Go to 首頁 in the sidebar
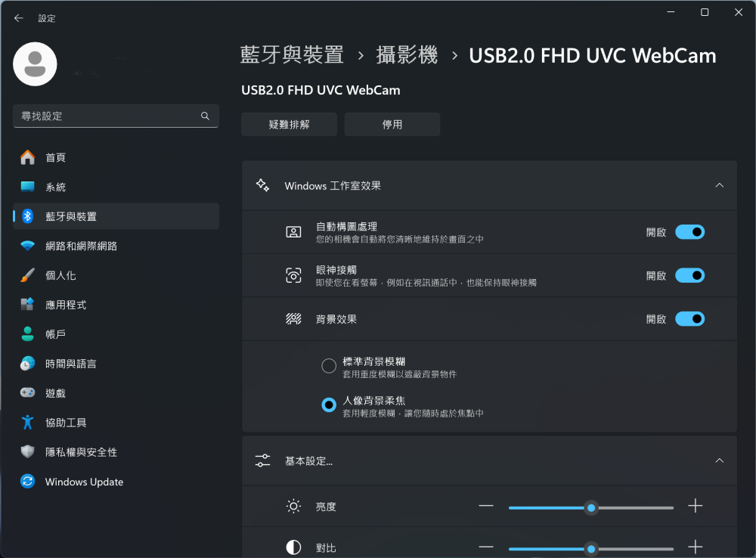The width and height of the screenshot is (756, 558). (116, 157)
